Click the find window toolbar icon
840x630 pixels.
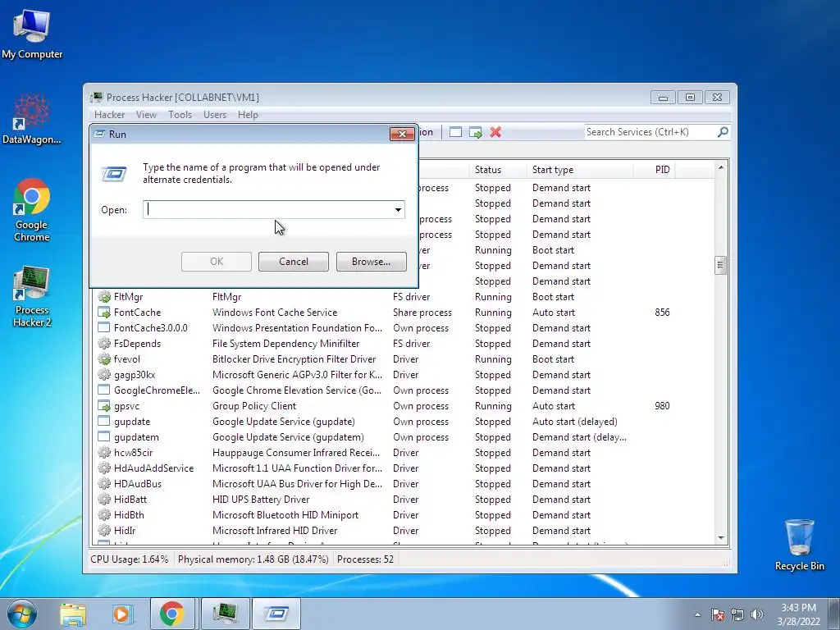455,132
